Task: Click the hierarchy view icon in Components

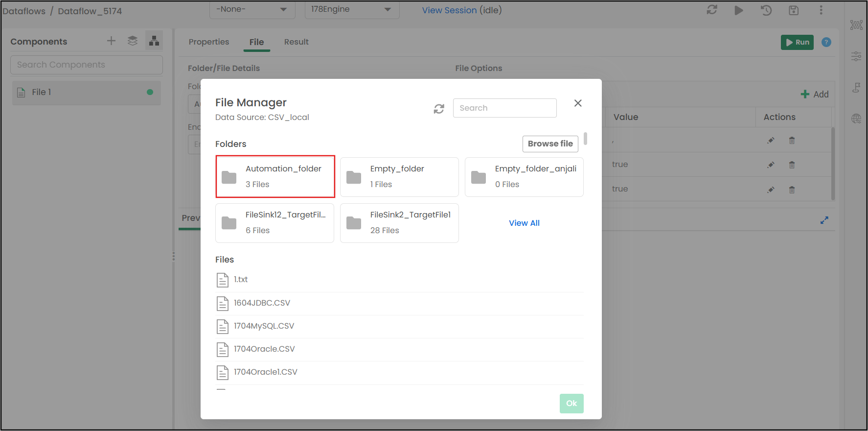Action: tap(154, 41)
